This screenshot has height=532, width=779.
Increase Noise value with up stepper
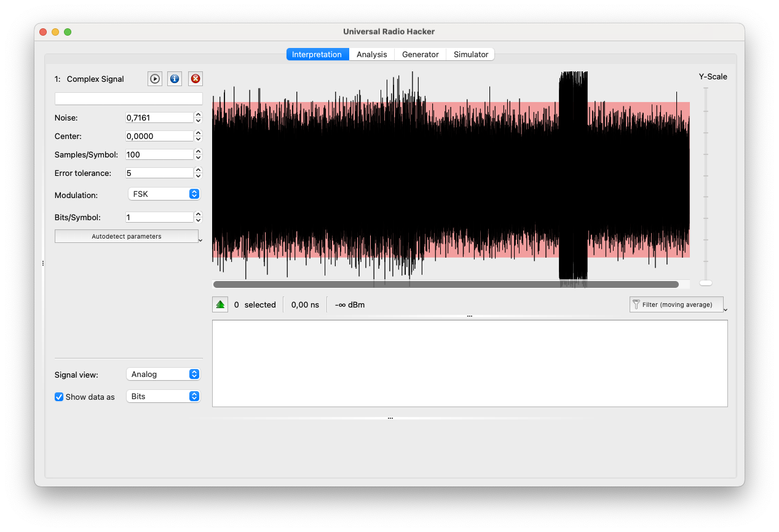point(197,114)
